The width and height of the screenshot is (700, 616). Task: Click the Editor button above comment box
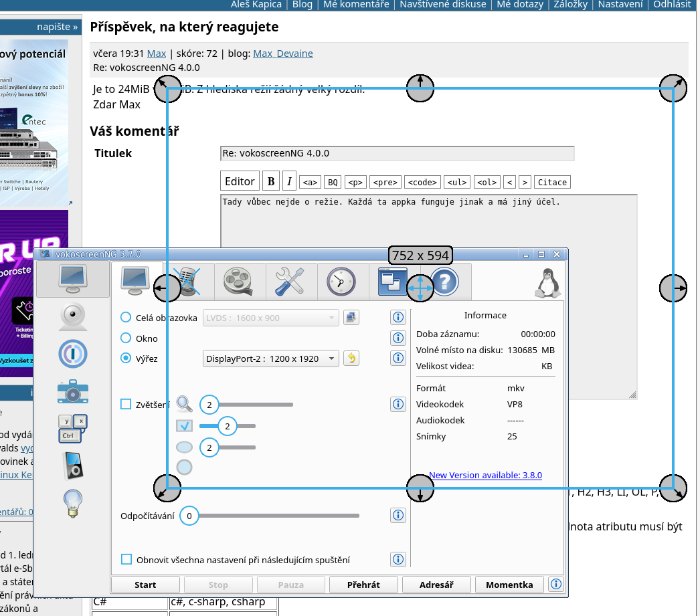pos(240,181)
